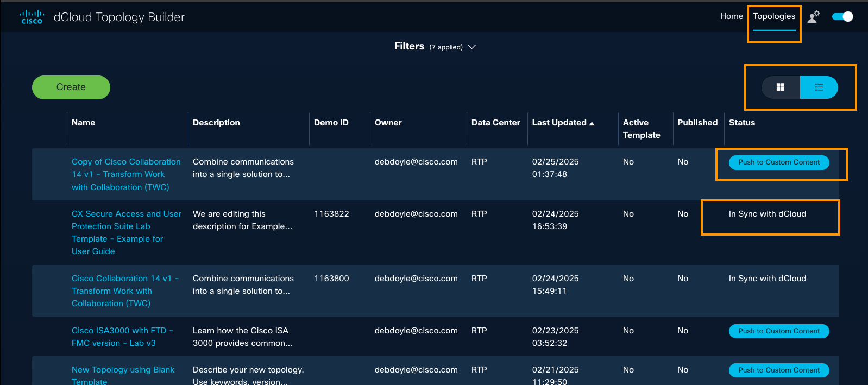The width and height of the screenshot is (868, 385).
Task: Click the Published column header
Action: pyautogui.click(x=697, y=123)
